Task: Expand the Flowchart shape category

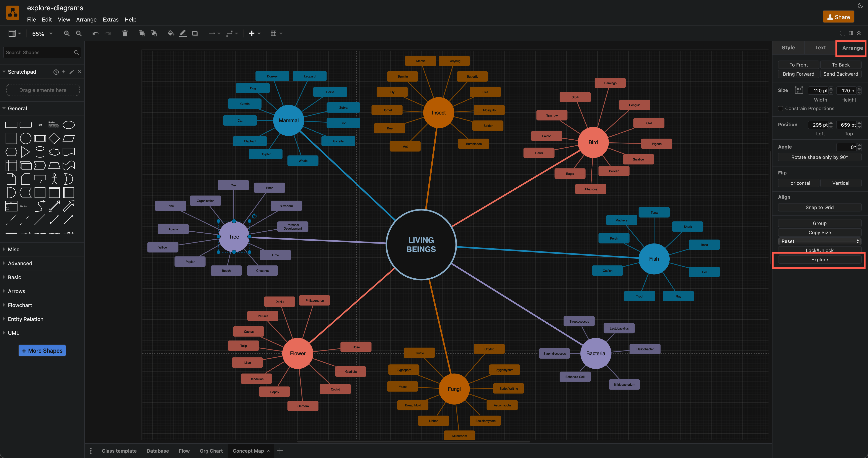Action: tap(20, 305)
